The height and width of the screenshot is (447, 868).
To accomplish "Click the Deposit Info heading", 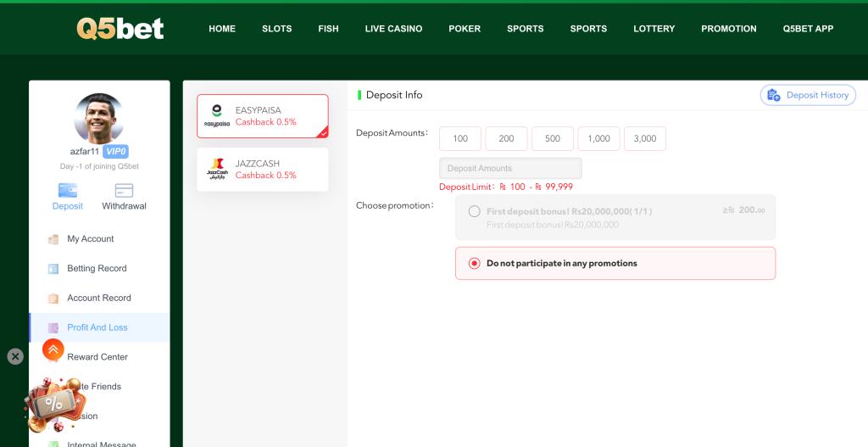I will [394, 95].
